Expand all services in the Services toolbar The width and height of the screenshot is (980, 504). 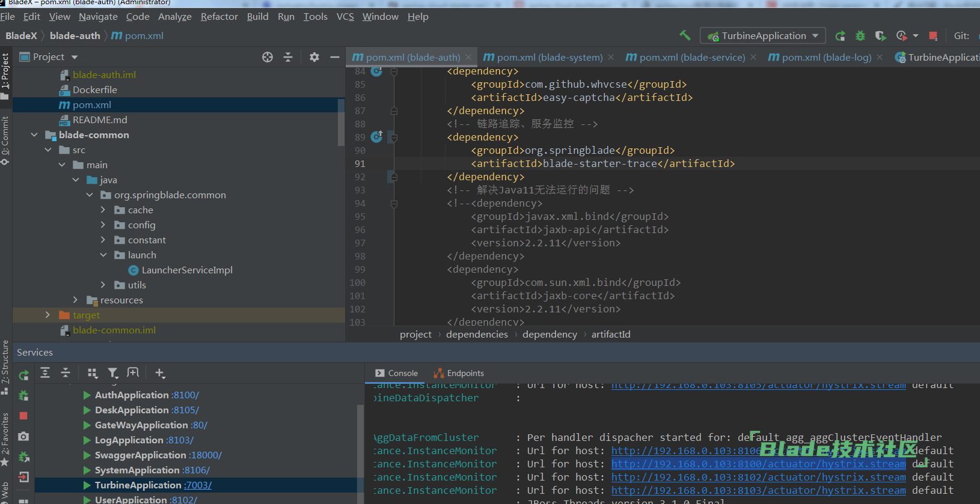click(45, 373)
